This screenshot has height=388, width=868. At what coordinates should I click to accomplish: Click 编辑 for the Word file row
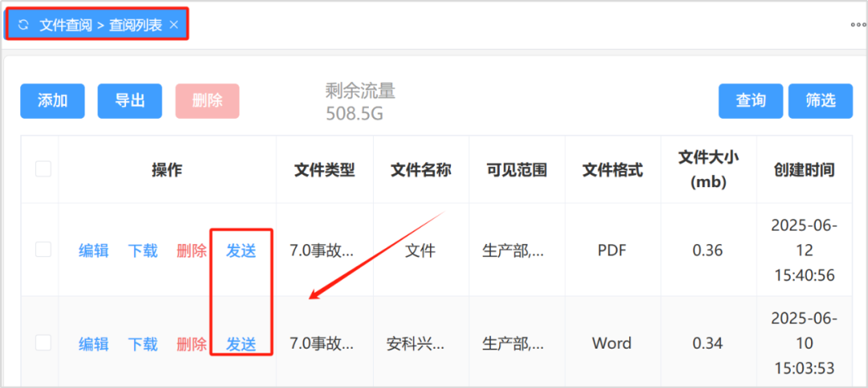93,344
